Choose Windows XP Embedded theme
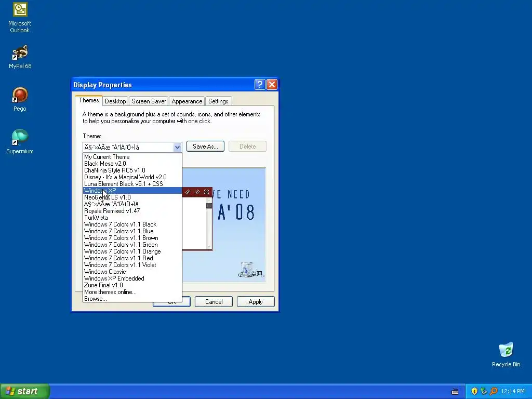This screenshot has height=399, width=532. (132, 278)
